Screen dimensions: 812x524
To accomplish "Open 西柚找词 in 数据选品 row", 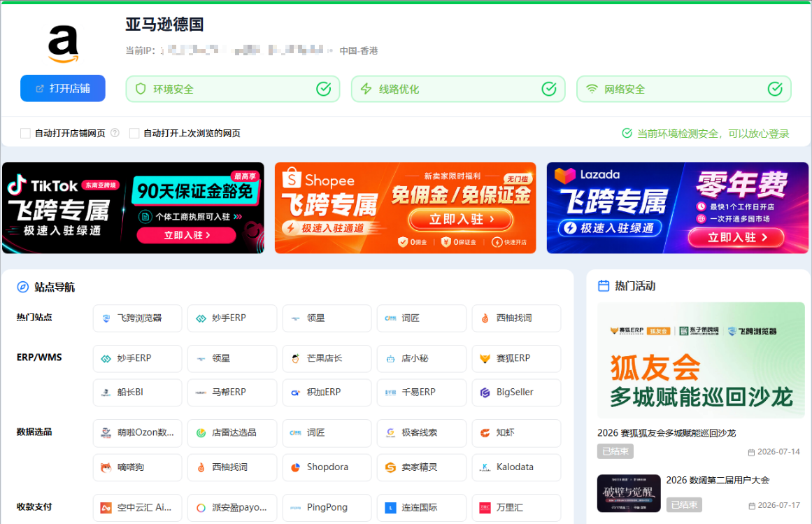I will (232, 467).
